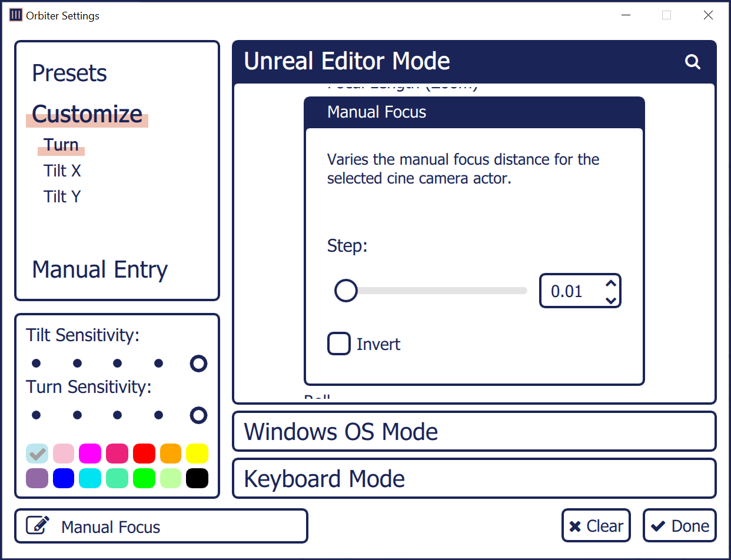The width and height of the screenshot is (731, 560).
Task: Increase the Step value with the up arrow
Action: coord(611,284)
